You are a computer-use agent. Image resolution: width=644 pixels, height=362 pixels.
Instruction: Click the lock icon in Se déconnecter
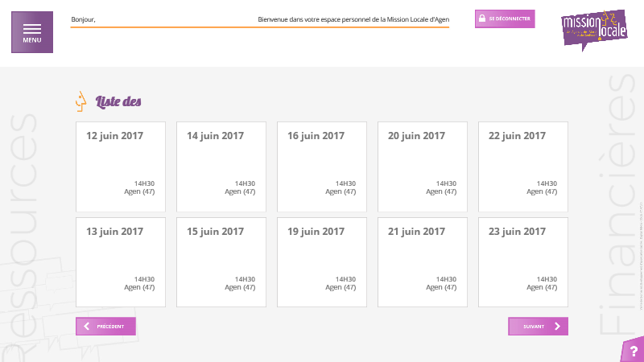click(482, 18)
